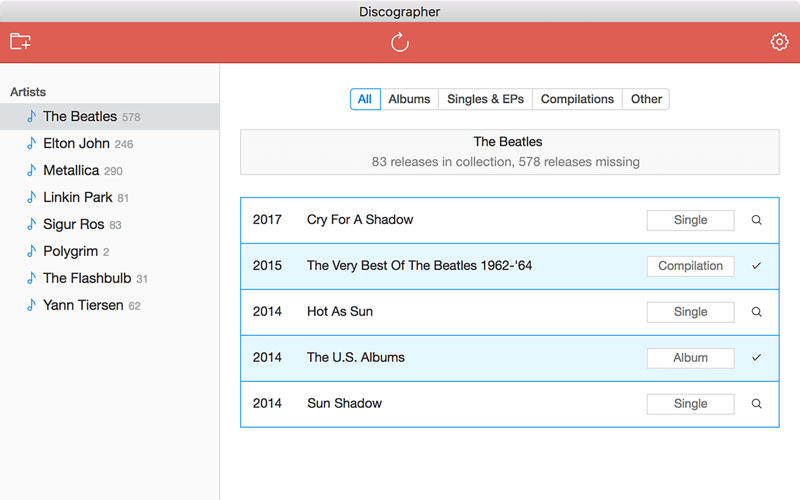Screen dimensions: 800x500
Task: Click the add folder icon
Action: pos(20,42)
